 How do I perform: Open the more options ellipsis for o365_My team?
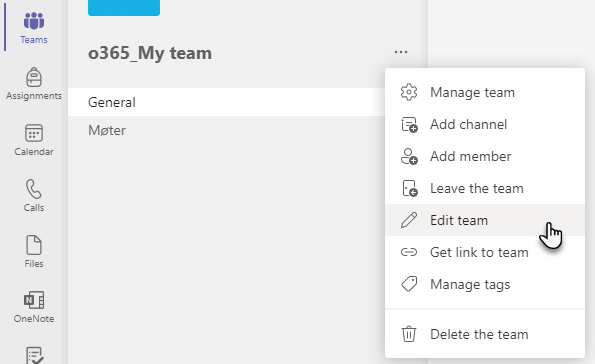[x=401, y=52]
